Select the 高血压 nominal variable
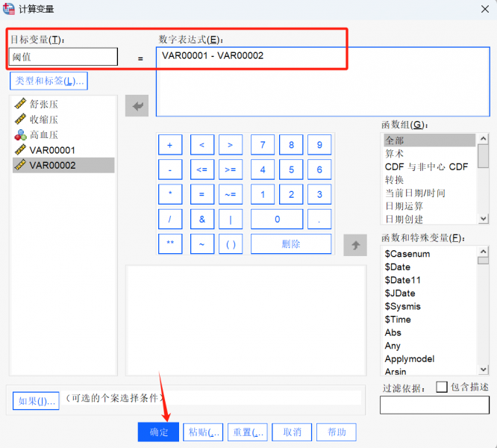This screenshot has width=497, height=448. (63, 134)
